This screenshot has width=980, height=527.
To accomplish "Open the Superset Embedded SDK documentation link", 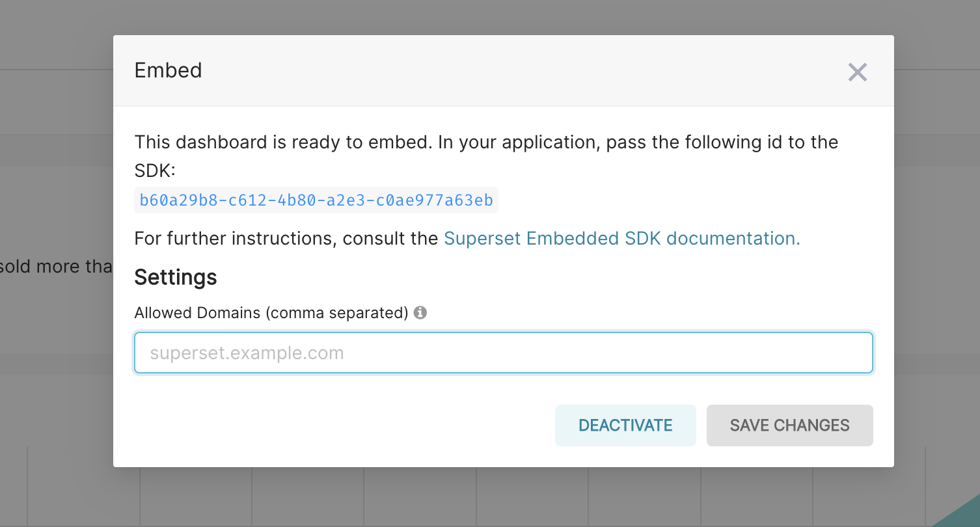I will pos(620,238).
